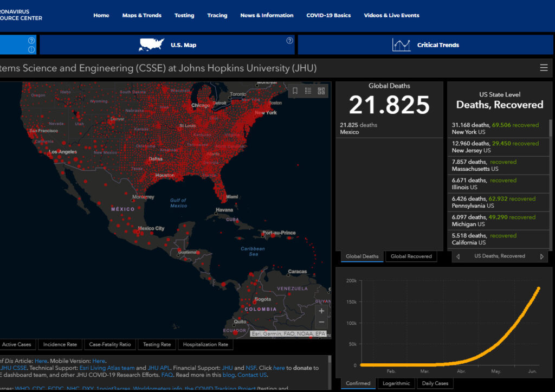The width and height of the screenshot is (555, 392).
Task: Open Maps & Trends menu
Action: pyautogui.click(x=141, y=15)
